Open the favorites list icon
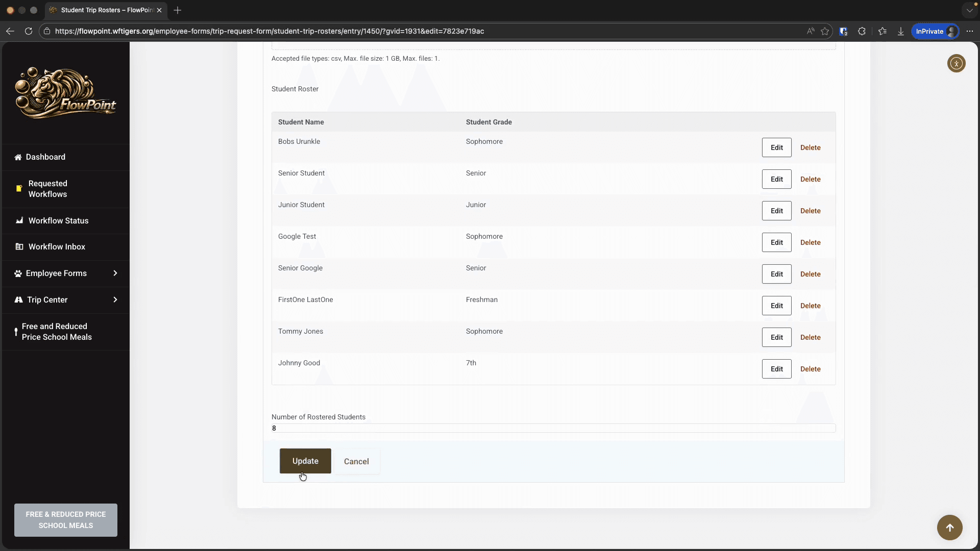This screenshot has height=551, width=980. pyautogui.click(x=883, y=31)
